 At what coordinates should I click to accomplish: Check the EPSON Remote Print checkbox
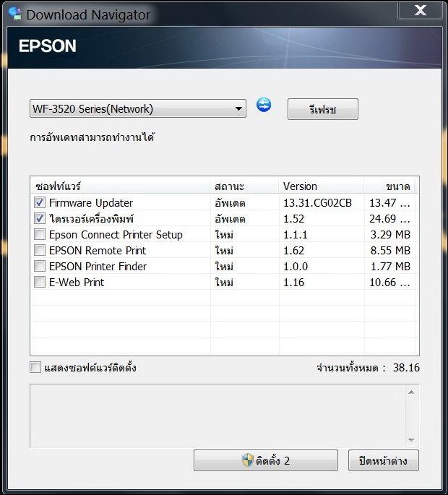(x=40, y=250)
